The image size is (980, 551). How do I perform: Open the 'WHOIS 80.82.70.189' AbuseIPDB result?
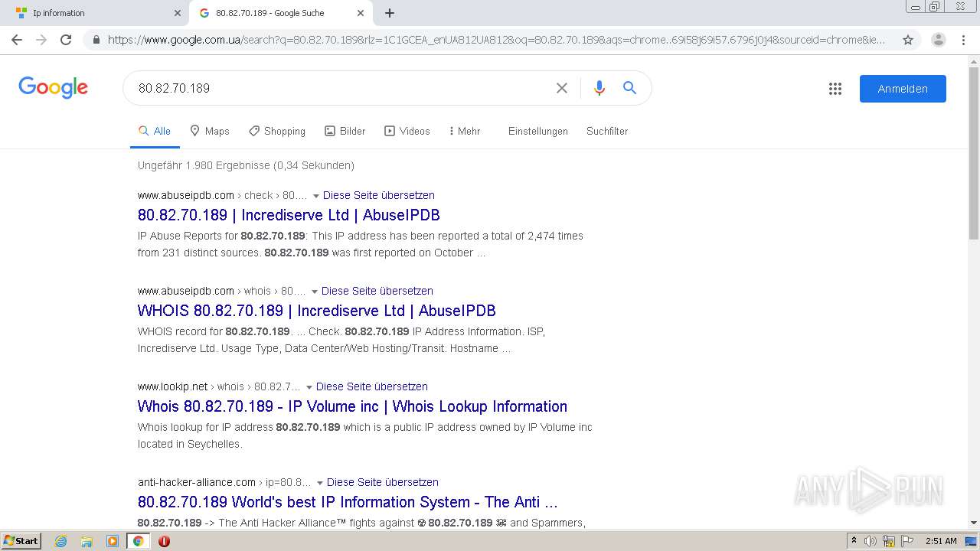point(317,311)
